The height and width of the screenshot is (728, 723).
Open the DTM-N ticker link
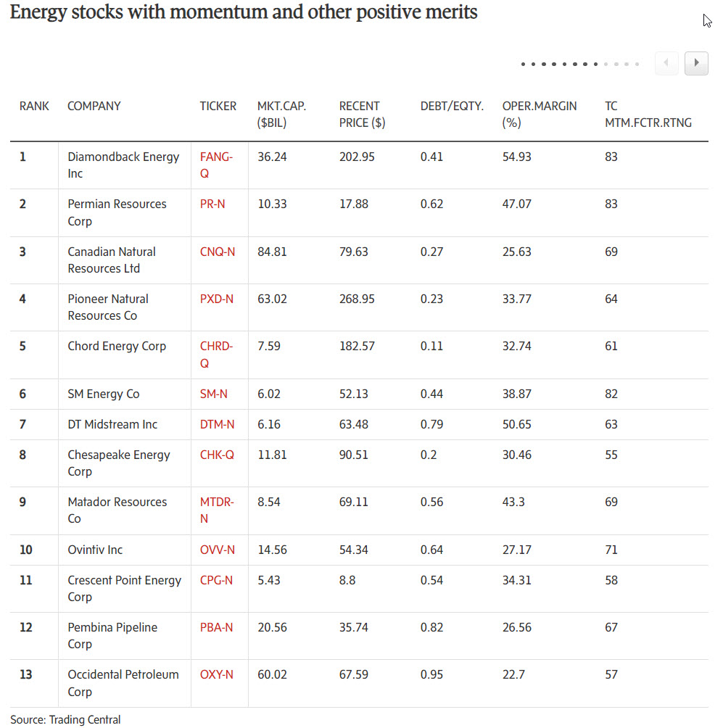click(217, 424)
